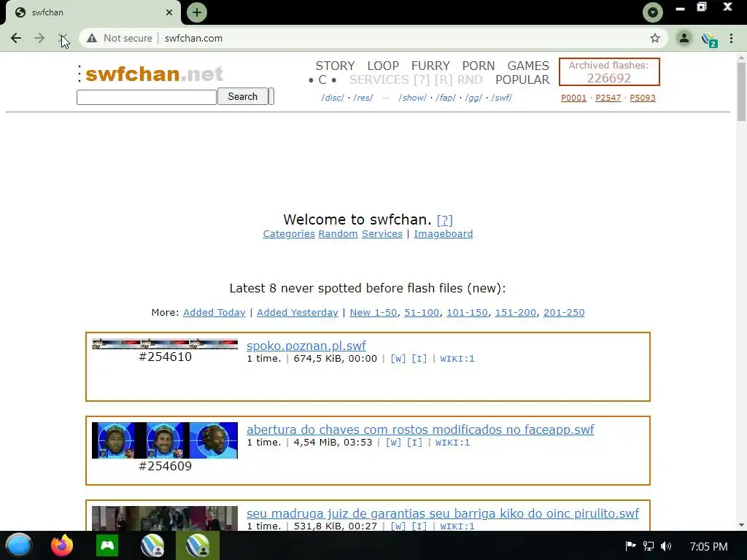Launch Firefox from the taskbar

[x=62, y=545]
